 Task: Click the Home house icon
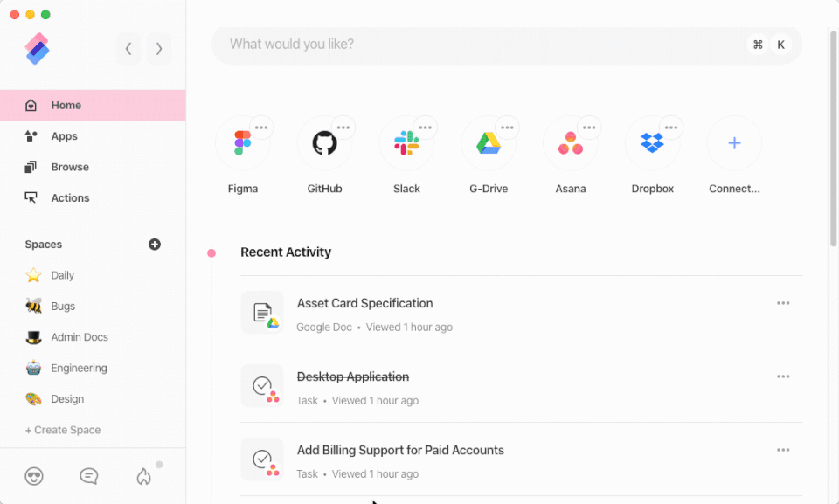[x=31, y=105]
